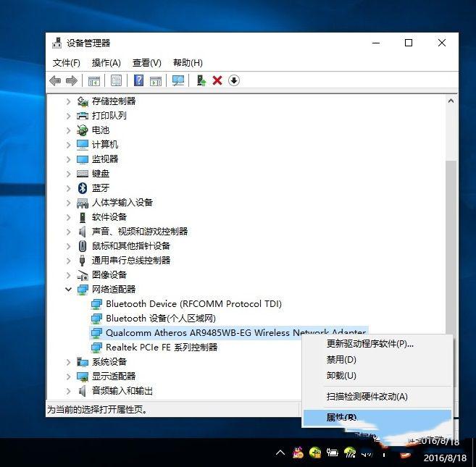This screenshot has height=467, width=476.
Task: Click the Forward arrow toolbar icon
Action: (x=72, y=80)
